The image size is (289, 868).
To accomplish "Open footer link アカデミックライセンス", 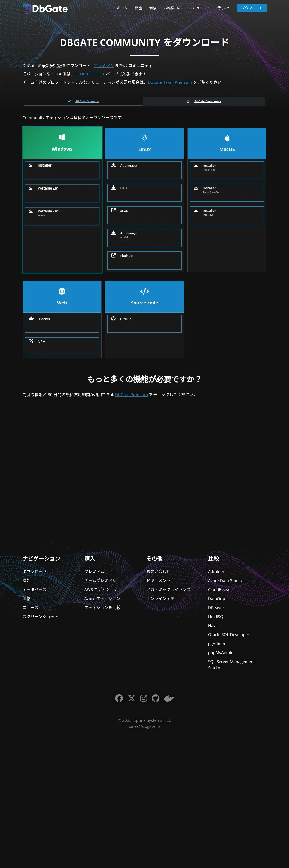I will 169,590.
